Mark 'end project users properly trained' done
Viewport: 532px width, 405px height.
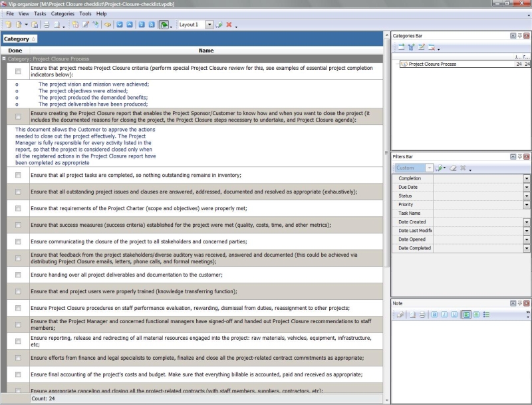click(18, 292)
